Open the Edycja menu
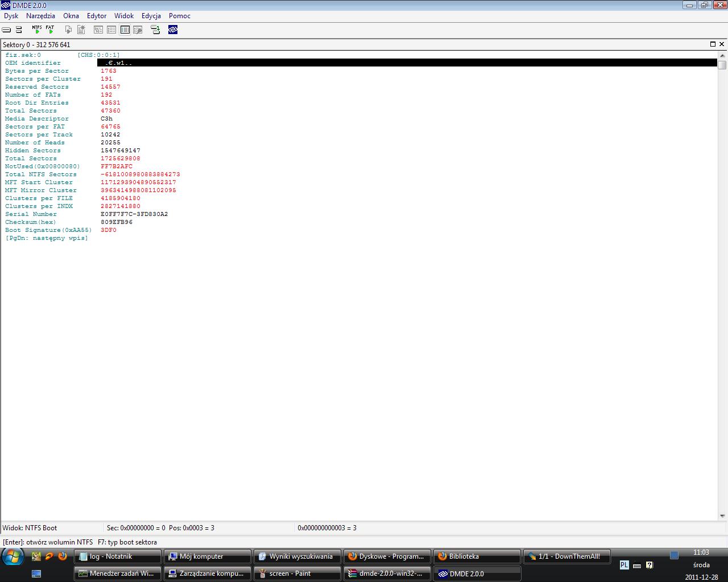The height and width of the screenshot is (582, 728). click(x=151, y=16)
